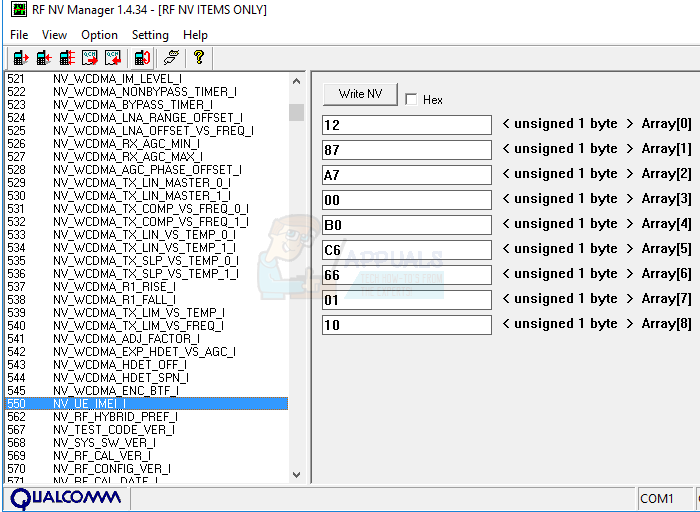
Task: Select item 521 NV_WCDMA_IM_LEVEL_I
Action: point(146,79)
